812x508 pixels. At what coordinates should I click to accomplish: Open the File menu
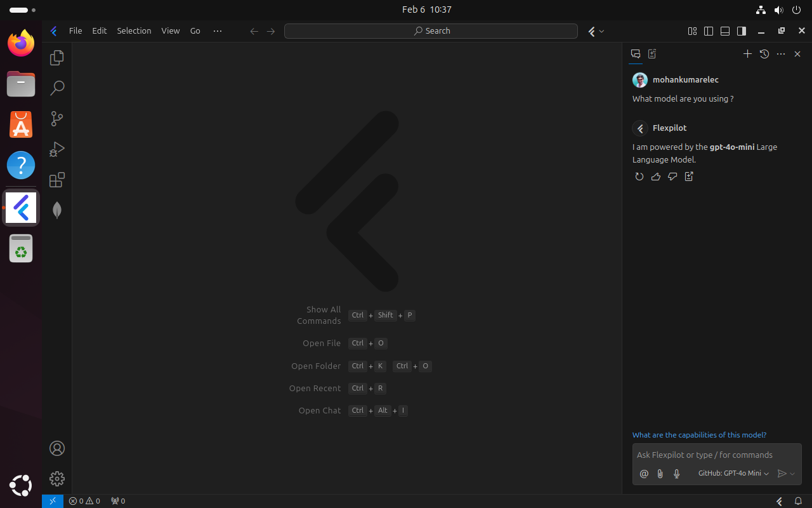coord(75,30)
